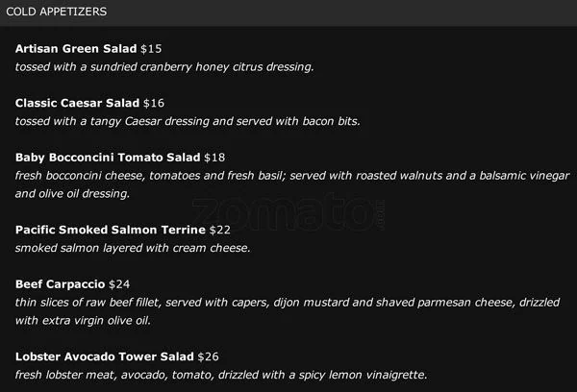The width and height of the screenshot is (577, 392).
Task: Click the smoked salmon layered with cream cheese text
Action: (x=133, y=248)
